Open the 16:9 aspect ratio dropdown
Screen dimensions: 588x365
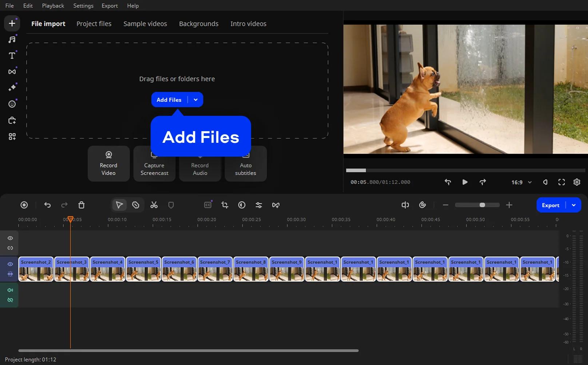[521, 182]
